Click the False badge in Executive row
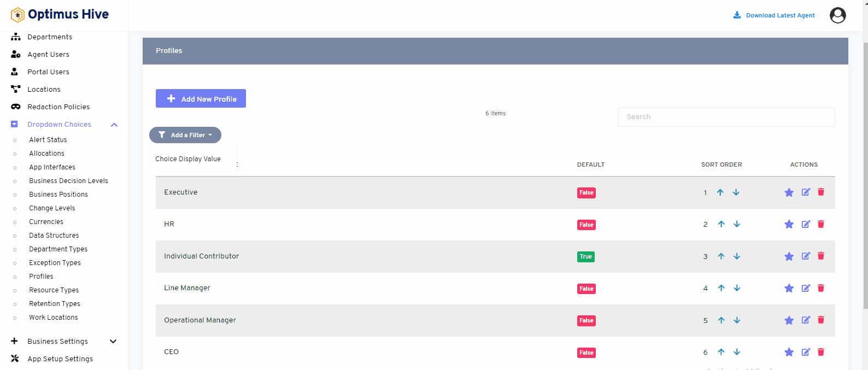The height and width of the screenshot is (370, 868). (x=587, y=193)
